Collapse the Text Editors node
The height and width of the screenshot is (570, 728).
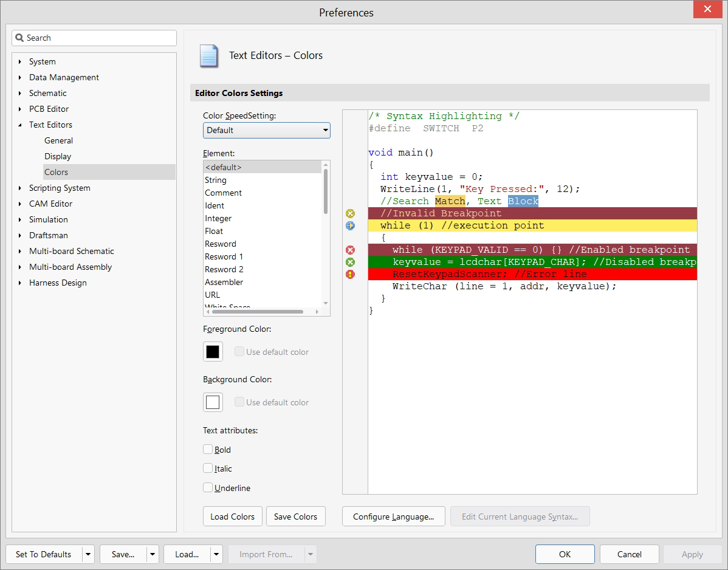tap(19, 125)
